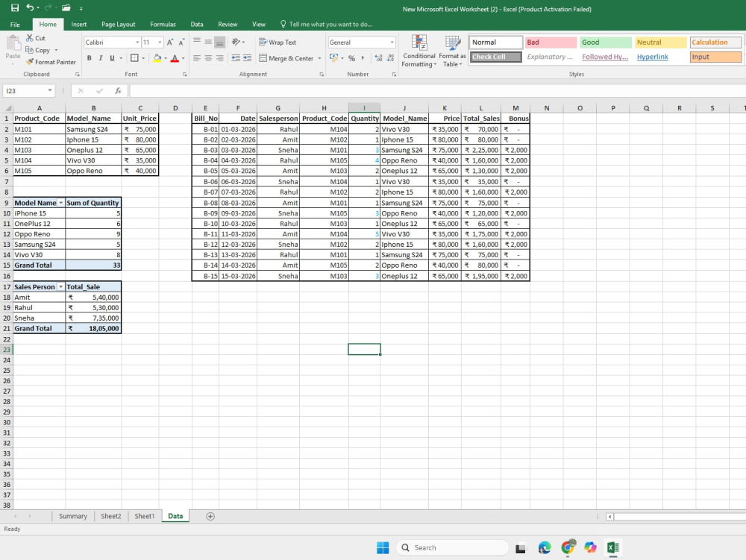Switch to the Sheet2 sheet tab
The height and width of the screenshot is (560, 746).
click(x=111, y=516)
